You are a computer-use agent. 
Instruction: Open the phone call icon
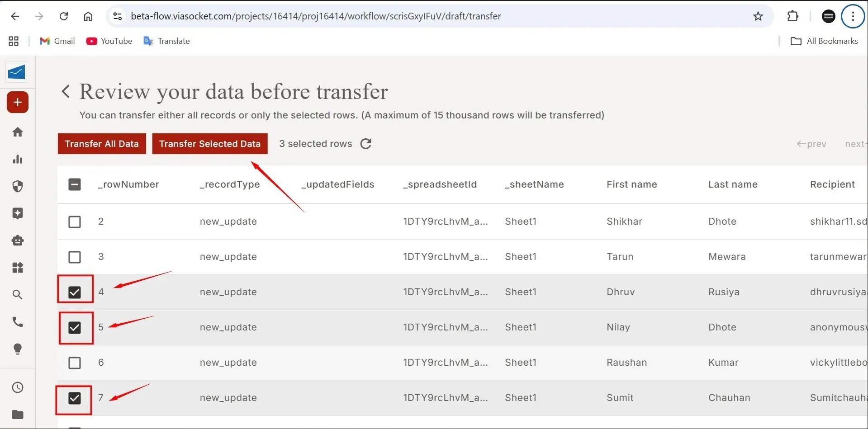tap(17, 322)
